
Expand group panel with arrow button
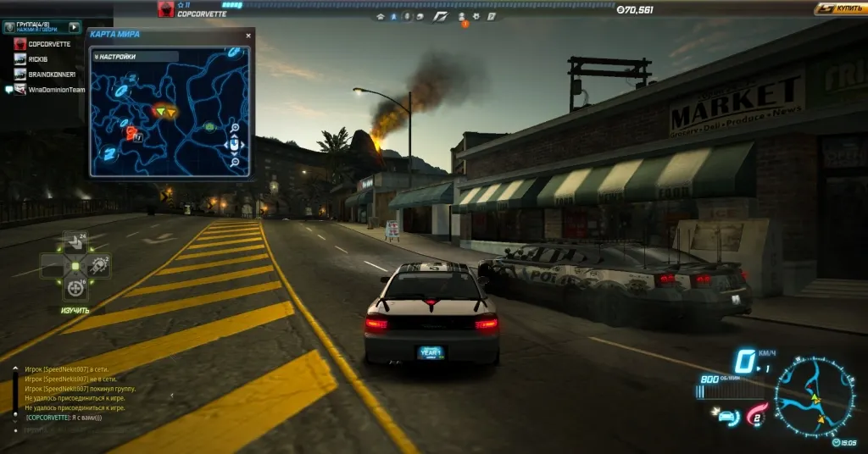(75, 27)
